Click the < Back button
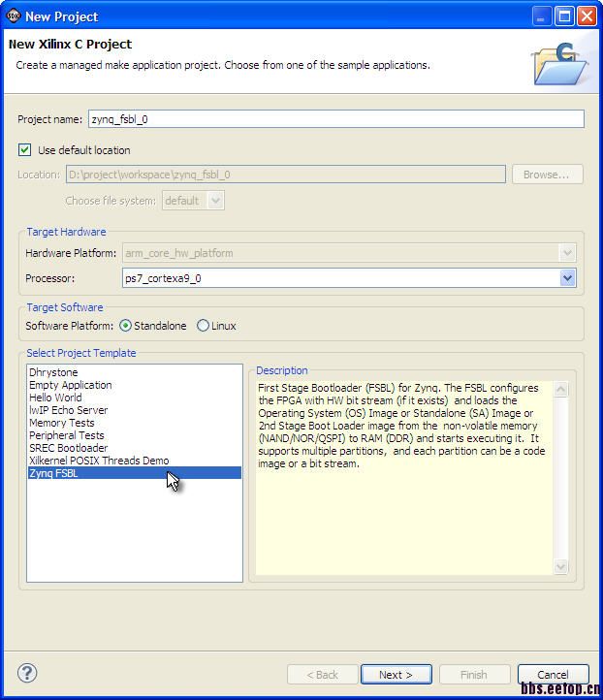The height and width of the screenshot is (700, 603). point(322,675)
